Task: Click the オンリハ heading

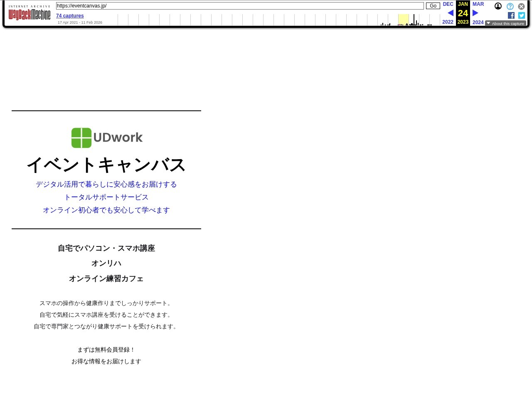Action: 106,264
